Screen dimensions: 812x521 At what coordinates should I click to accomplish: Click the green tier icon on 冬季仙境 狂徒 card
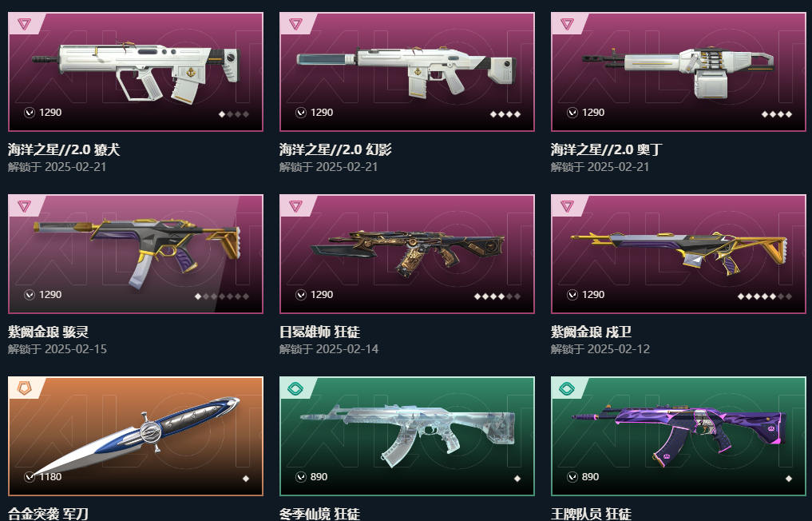(x=295, y=388)
